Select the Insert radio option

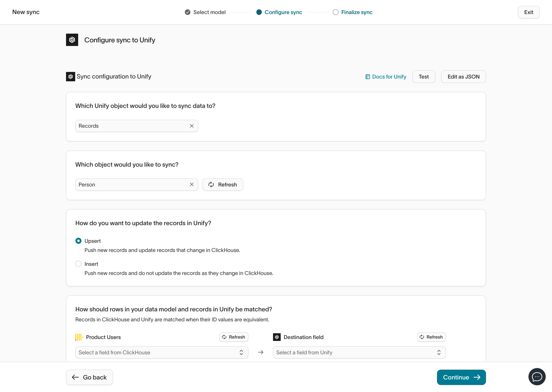(78, 264)
